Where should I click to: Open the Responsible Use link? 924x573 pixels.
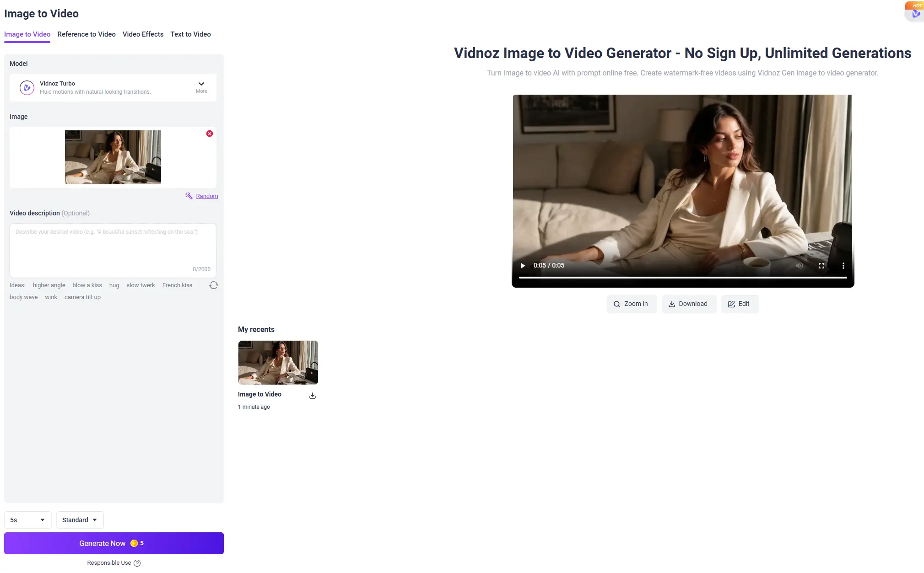click(x=109, y=563)
